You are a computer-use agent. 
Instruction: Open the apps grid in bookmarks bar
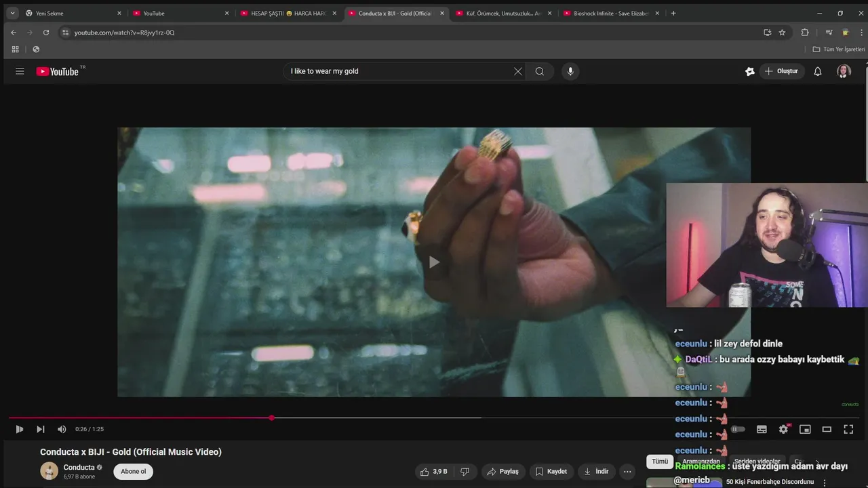15,49
